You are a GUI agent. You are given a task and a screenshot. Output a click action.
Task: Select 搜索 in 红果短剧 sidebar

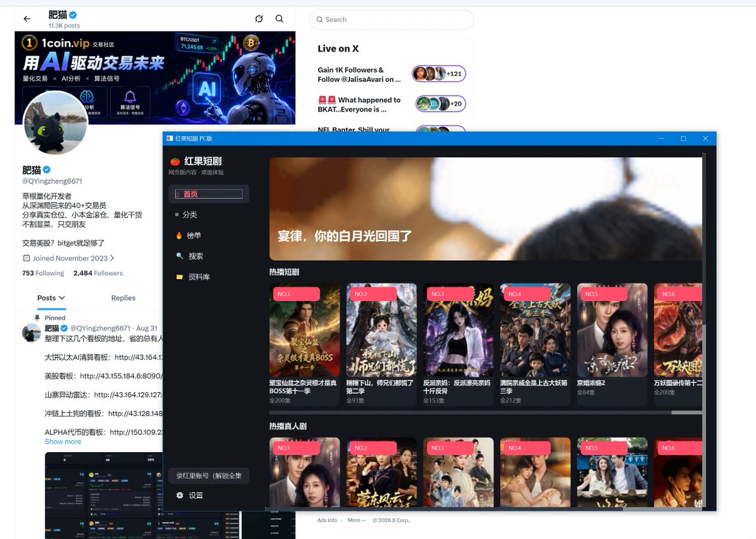pyautogui.click(x=209, y=256)
